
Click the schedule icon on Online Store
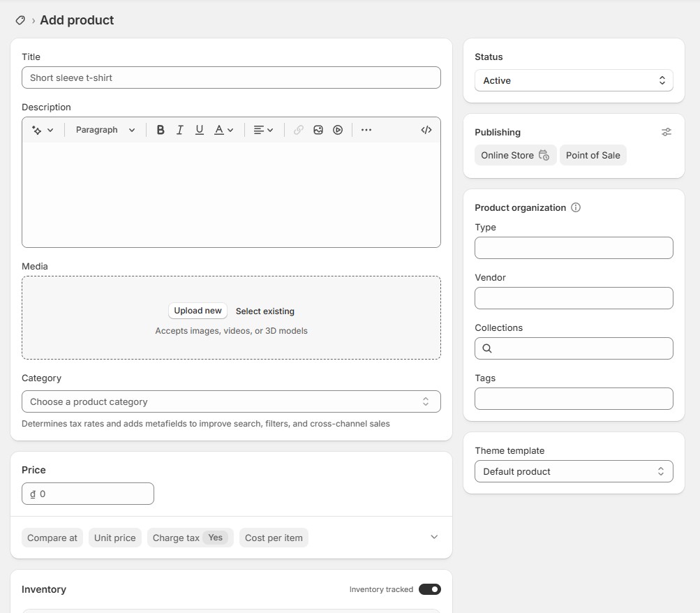[544, 155]
